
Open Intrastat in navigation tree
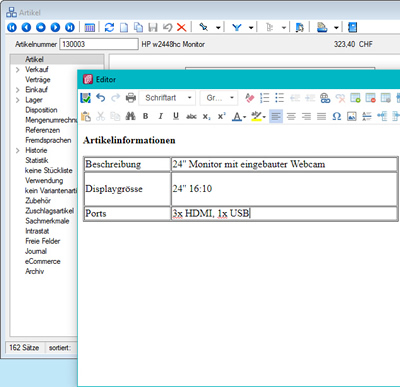[x=37, y=231]
